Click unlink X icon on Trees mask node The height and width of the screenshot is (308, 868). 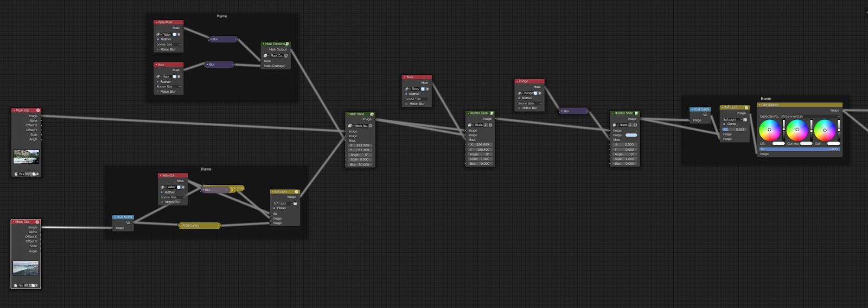pos(427,89)
